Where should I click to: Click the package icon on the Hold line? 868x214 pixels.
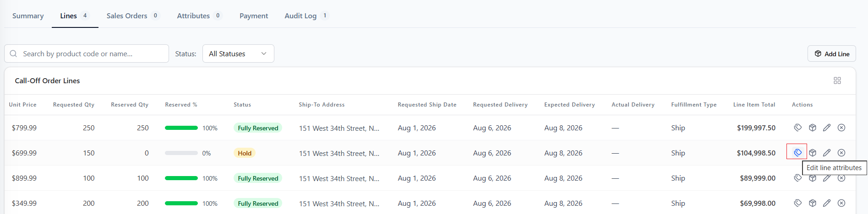[x=812, y=153]
